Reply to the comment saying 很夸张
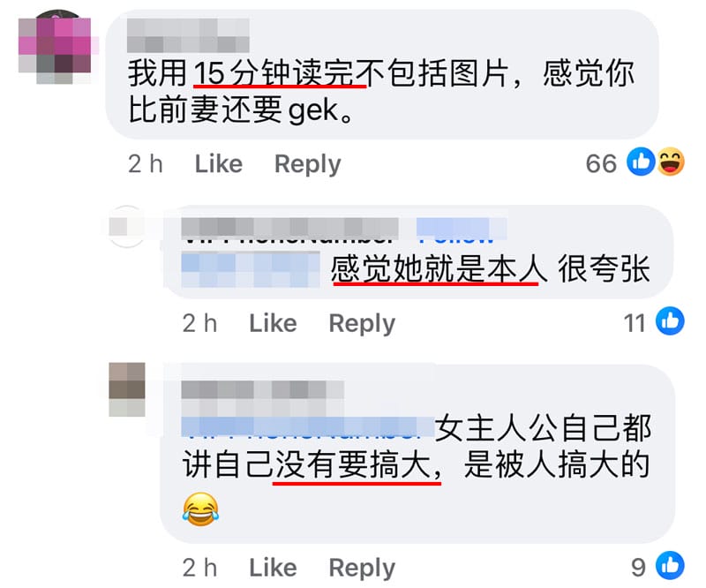Viewport: 706px width, 588px height. pyautogui.click(x=362, y=323)
